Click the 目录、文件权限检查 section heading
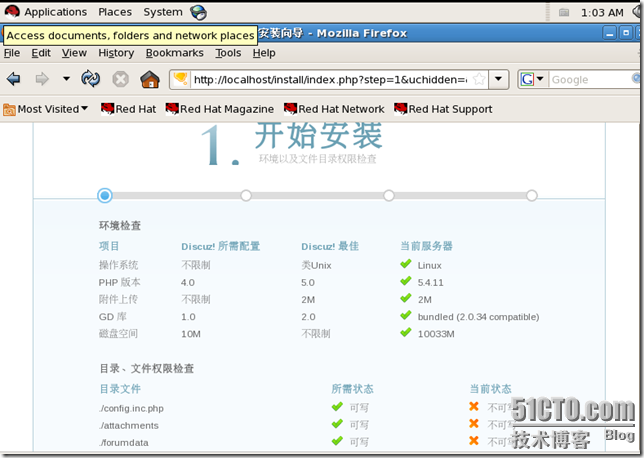Image resolution: width=644 pixels, height=458 pixels. tap(147, 368)
